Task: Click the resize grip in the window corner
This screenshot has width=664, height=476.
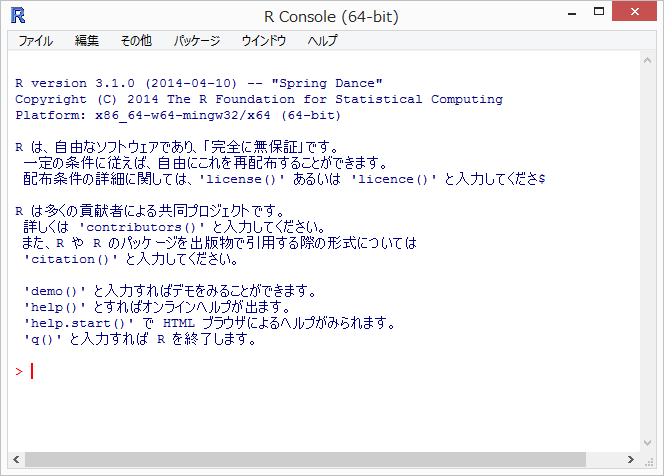Action: click(x=648, y=460)
